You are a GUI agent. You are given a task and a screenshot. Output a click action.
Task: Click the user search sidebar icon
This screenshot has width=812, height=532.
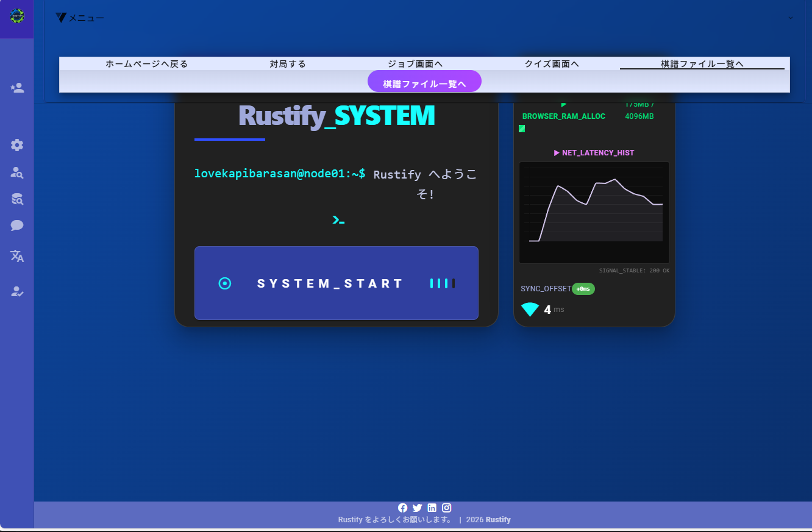coord(17,172)
